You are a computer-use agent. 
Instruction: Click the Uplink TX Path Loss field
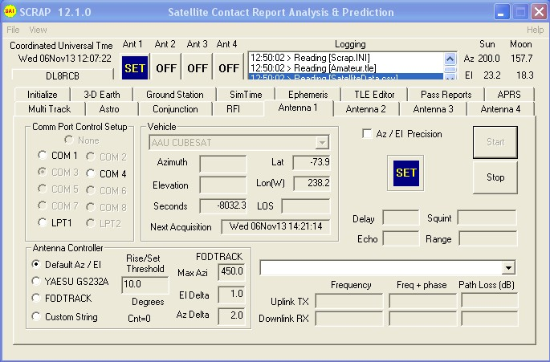tap(489, 301)
